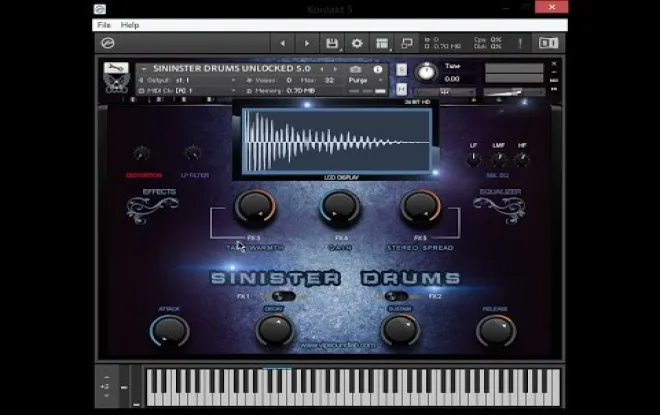Click the Tune value 0.00
Viewport: 660px width, 415px height.
pos(452,79)
